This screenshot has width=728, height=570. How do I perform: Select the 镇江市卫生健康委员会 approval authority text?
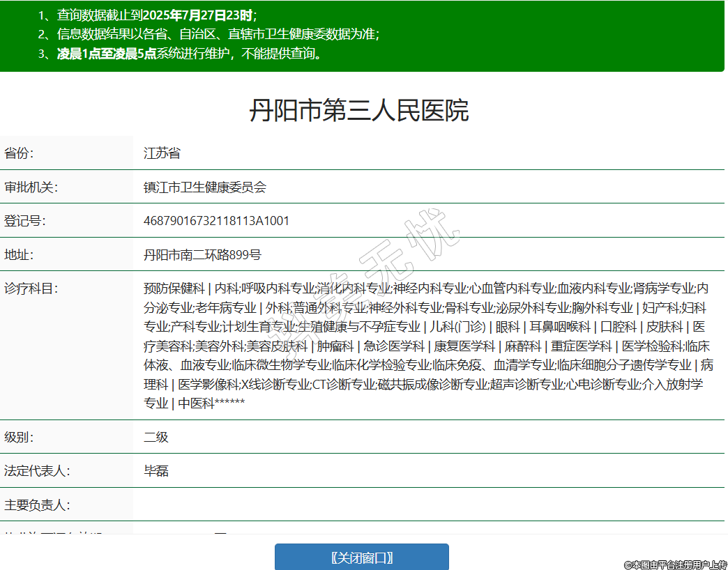click(x=205, y=187)
